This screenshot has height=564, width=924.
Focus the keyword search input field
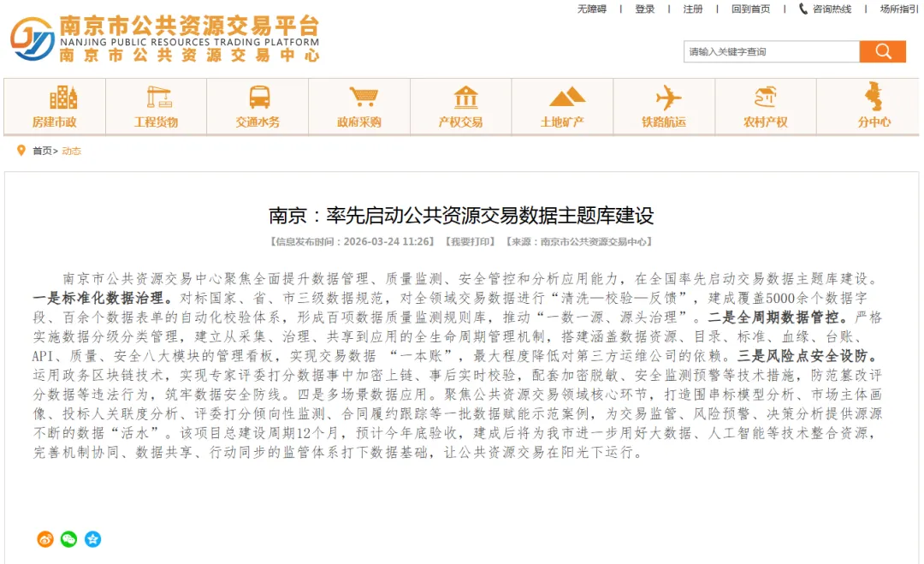772,51
